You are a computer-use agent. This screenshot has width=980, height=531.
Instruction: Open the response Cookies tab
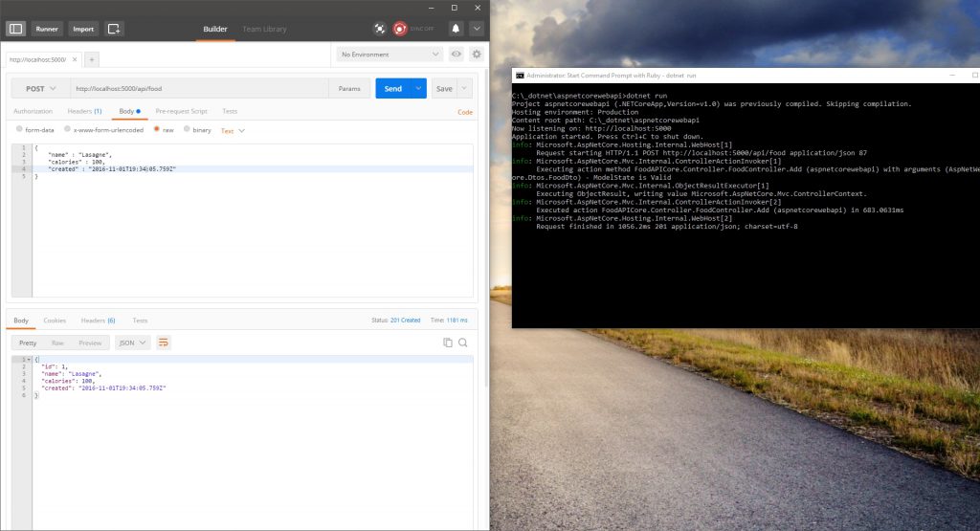click(x=55, y=321)
